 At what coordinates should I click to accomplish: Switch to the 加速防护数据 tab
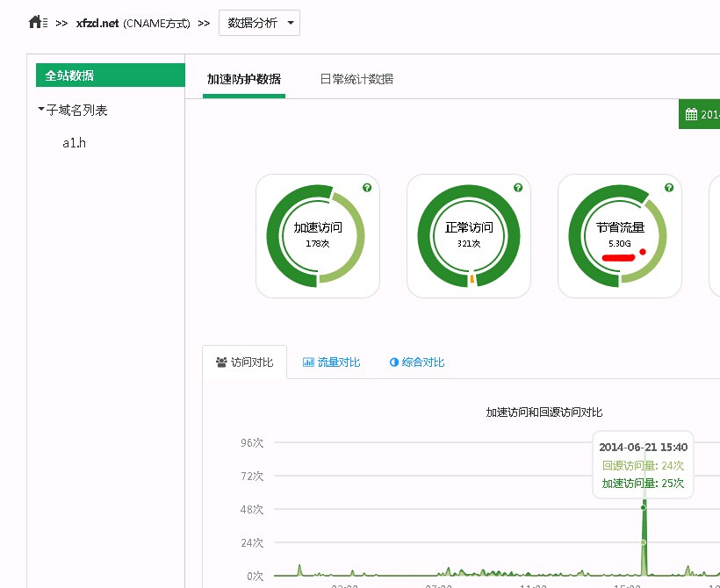pos(244,79)
